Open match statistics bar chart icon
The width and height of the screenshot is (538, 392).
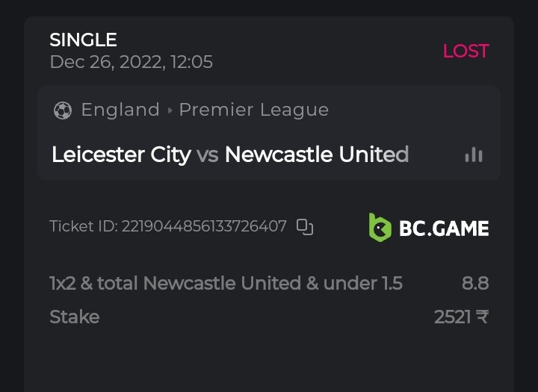pos(473,155)
